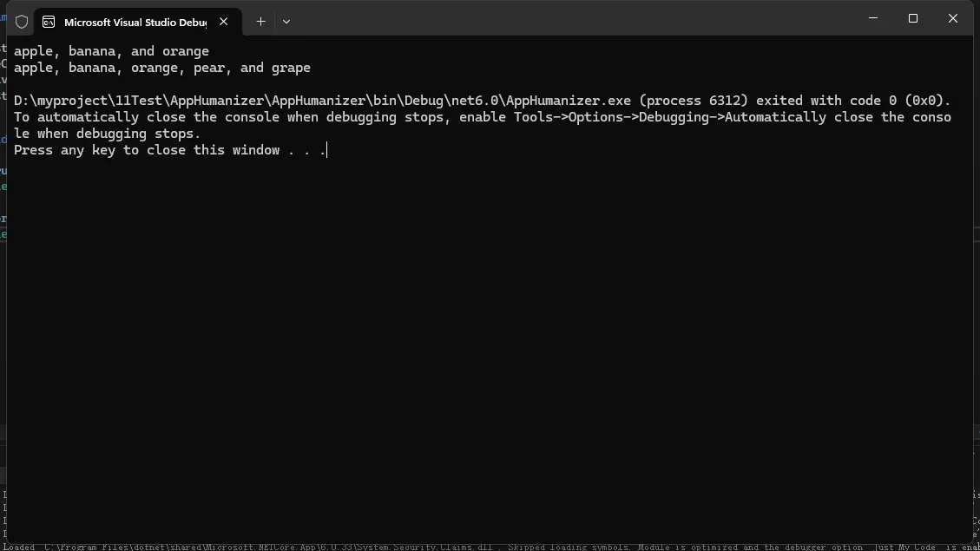Select the Microsoft Visual Studio Debug tab
Screen dimensions: 980x551
pos(135,22)
